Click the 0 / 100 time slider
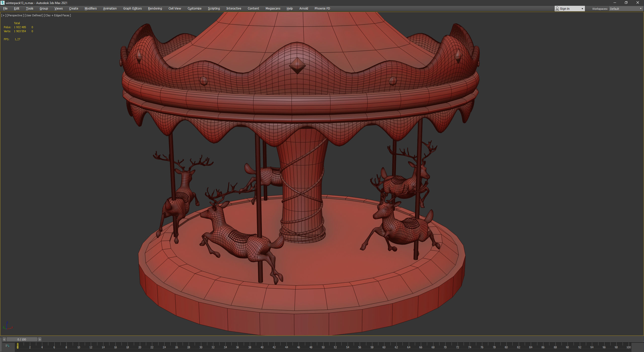This screenshot has height=352, width=644. click(x=22, y=339)
